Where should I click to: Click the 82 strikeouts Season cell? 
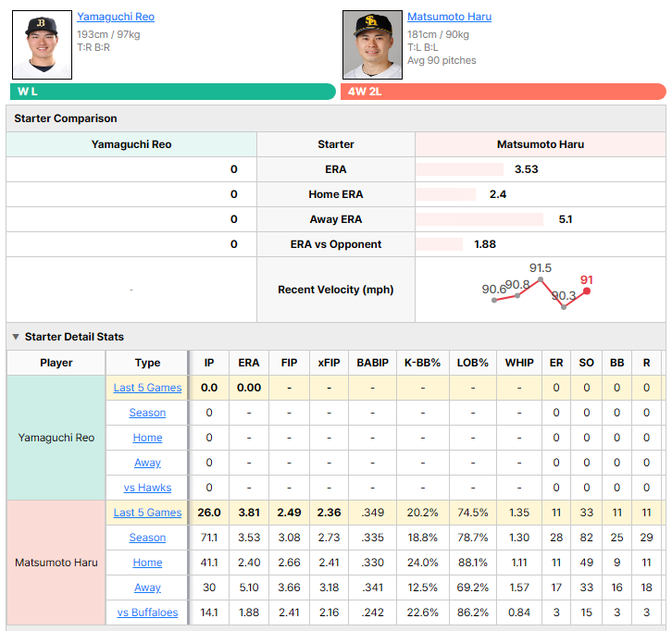pos(587,538)
